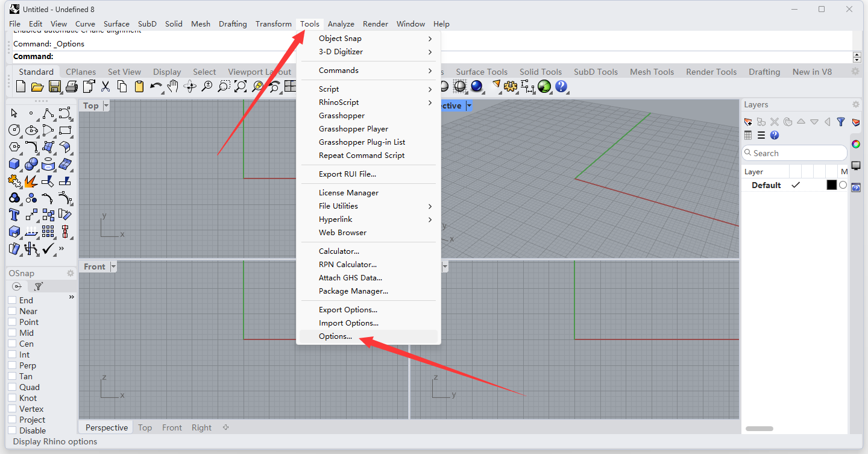This screenshot has width=868, height=454.
Task: Add a viewport tab with plus icon
Action: [226, 427]
